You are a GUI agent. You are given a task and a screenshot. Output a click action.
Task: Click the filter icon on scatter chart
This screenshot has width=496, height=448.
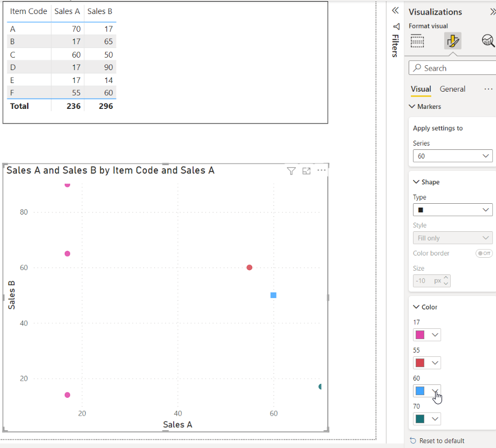tap(291, 171)
